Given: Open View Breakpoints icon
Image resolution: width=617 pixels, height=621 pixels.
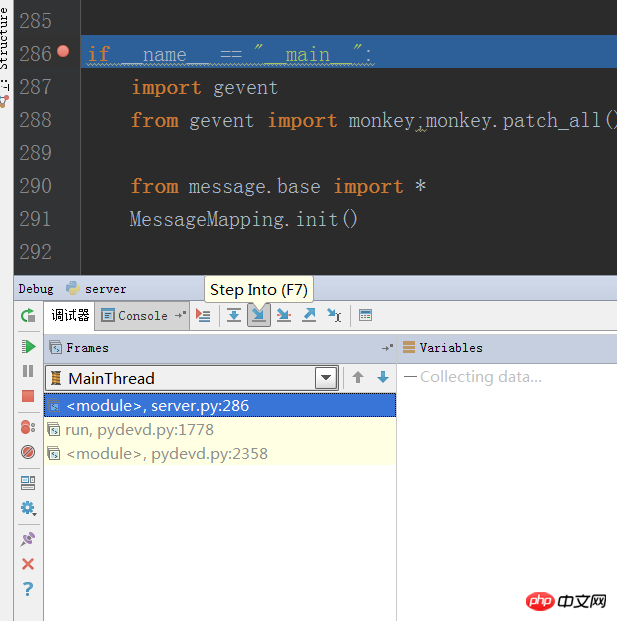Looking at the screenshot, I should click(x=28, y=427).
